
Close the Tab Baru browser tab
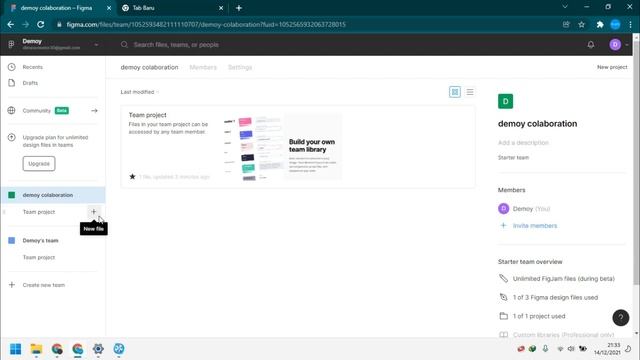221,8
